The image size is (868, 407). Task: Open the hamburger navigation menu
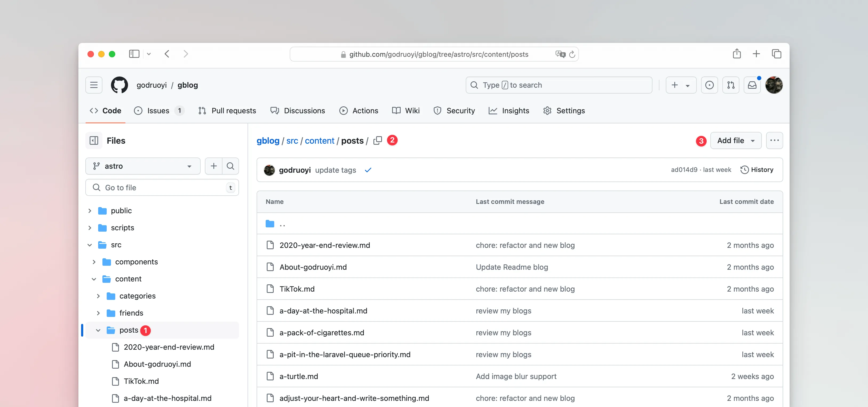click(x=94, y=85)
